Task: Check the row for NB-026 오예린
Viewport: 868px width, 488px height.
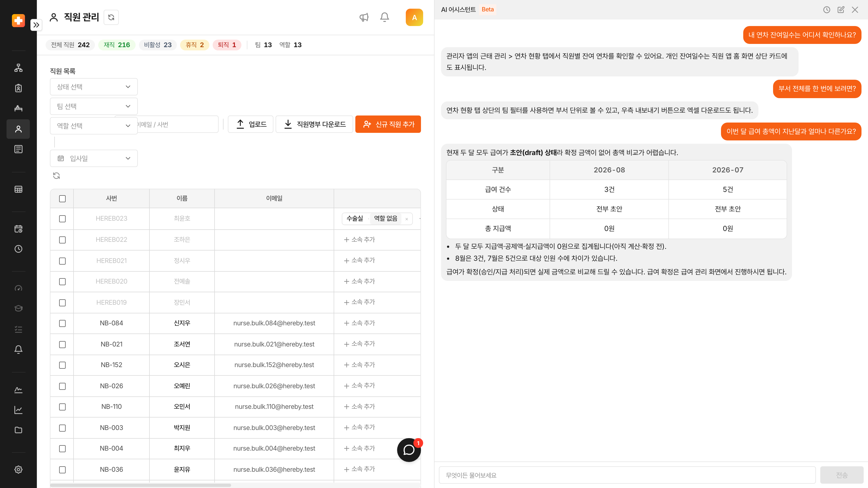Action: coord(62,386)
